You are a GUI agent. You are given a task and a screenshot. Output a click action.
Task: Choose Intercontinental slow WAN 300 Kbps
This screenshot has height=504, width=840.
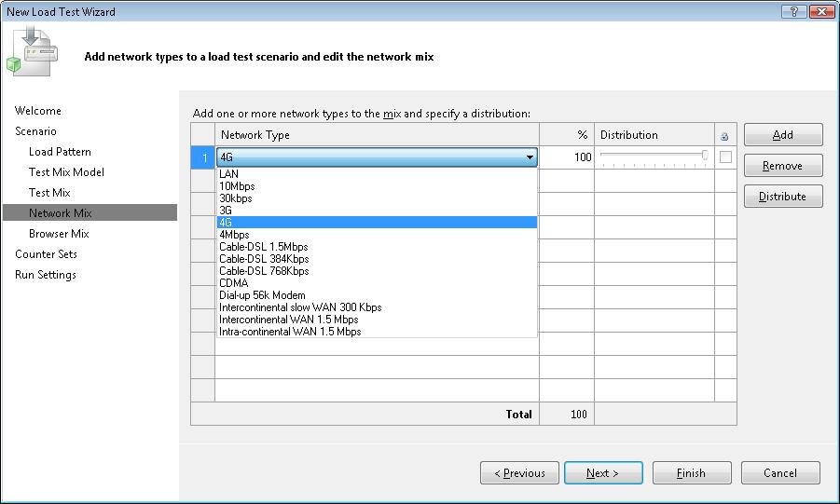300,307
